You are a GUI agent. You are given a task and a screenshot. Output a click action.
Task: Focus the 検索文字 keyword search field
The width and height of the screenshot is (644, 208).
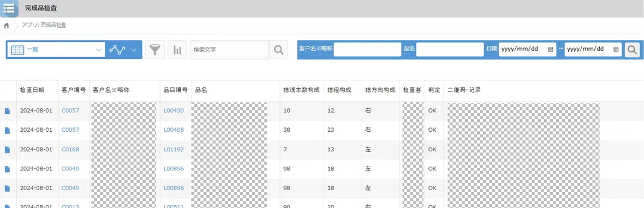(x=229, y=50)
